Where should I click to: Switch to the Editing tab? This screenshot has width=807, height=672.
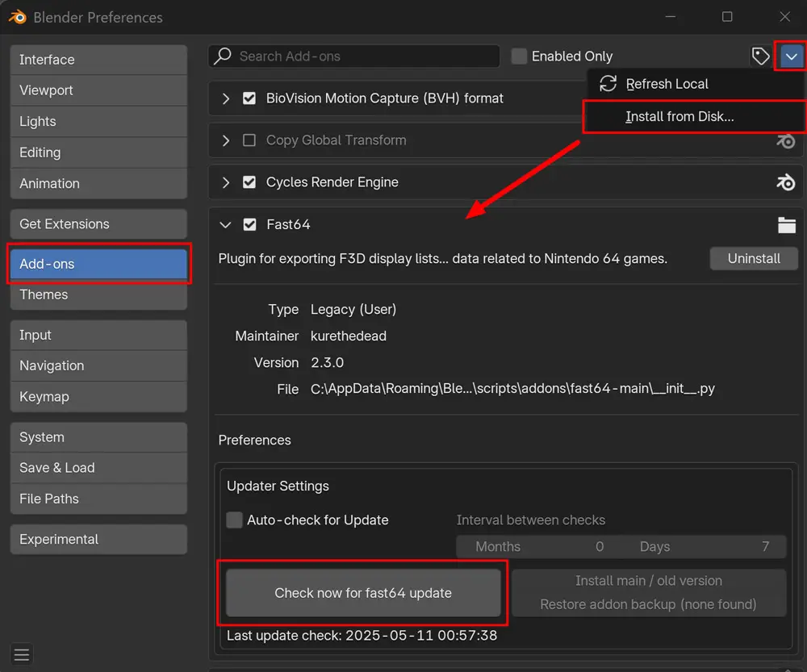click(x=98, y=152)
